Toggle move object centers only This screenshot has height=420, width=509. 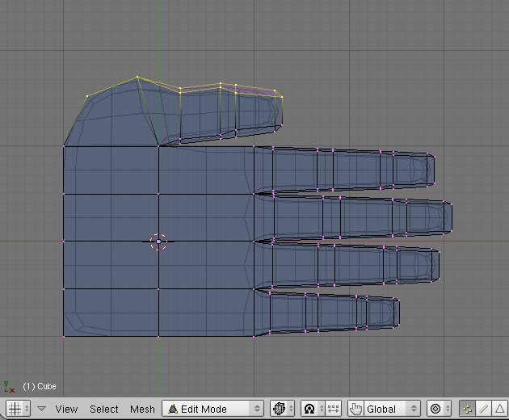[333, 409]
